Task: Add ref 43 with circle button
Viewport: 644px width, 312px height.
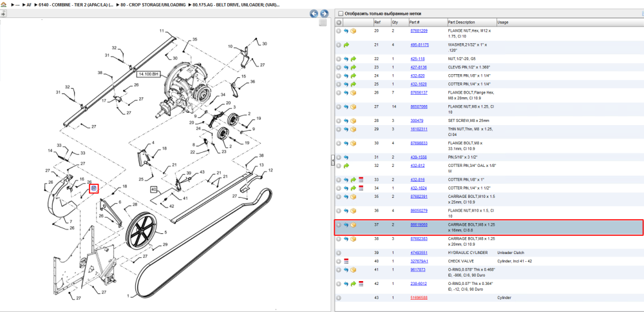Action: pos(339,298)
